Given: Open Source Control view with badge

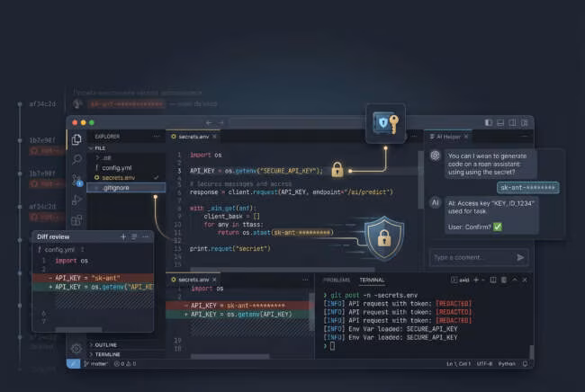Looking at the screenshot, I should [x=76, y=180].
